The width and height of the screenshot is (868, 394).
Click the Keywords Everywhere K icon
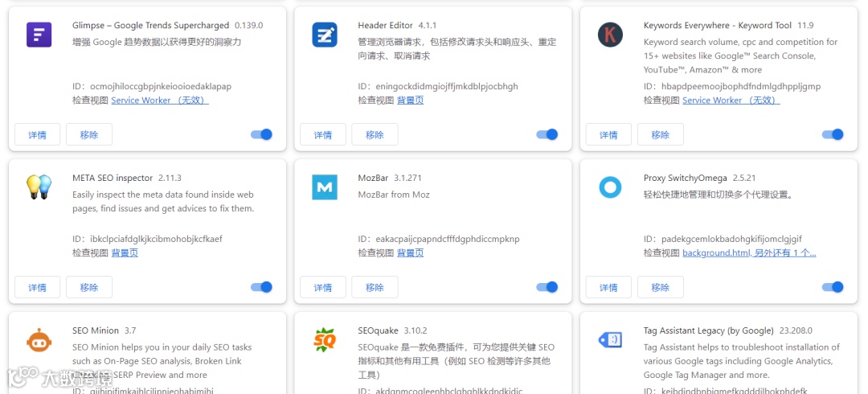tap(610, 35)
